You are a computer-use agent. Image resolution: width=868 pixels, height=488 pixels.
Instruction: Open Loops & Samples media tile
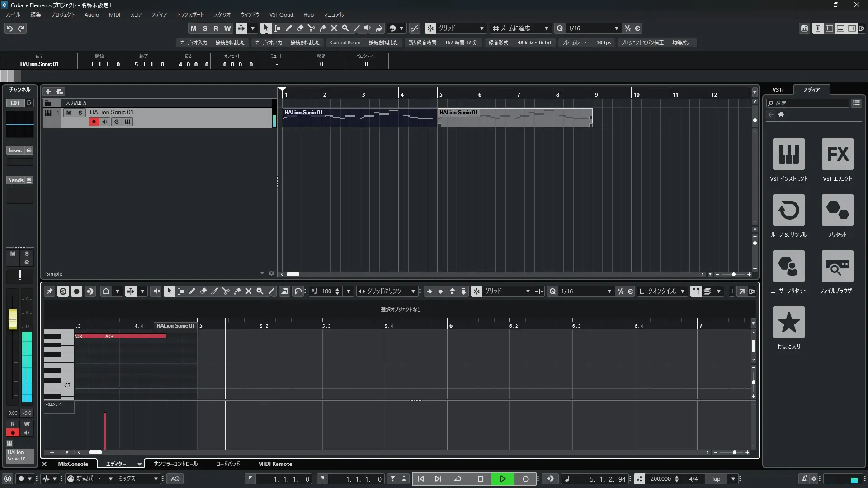point(788,211)
